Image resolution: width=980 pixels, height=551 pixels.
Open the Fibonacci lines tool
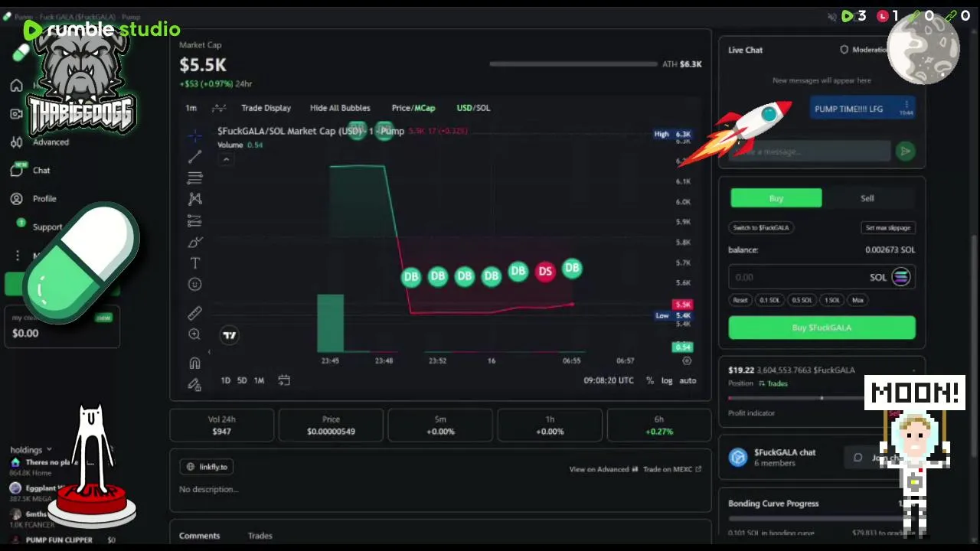tap(194, 178)
